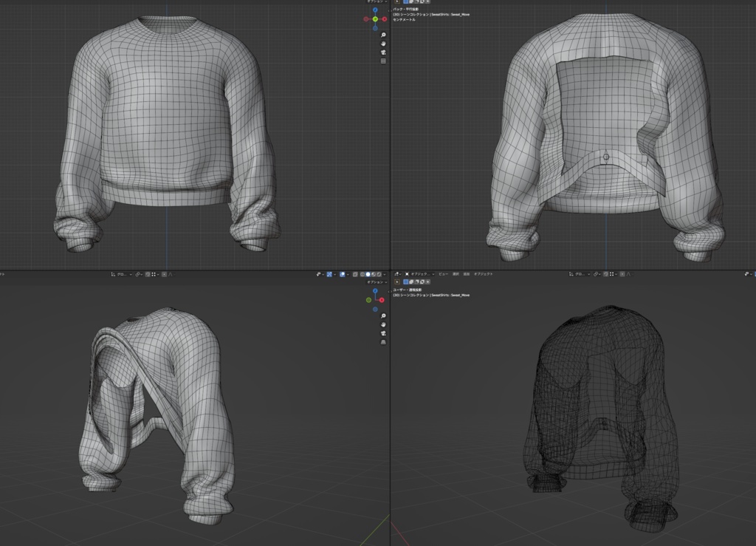
Task: Open 追加 menu in wireframe viewport header
Action: click(467, 274)
